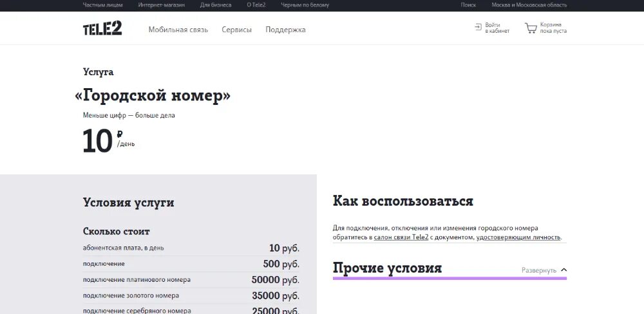Open the shopping cart icon
The image size is (644, 314).
[531, 28]
